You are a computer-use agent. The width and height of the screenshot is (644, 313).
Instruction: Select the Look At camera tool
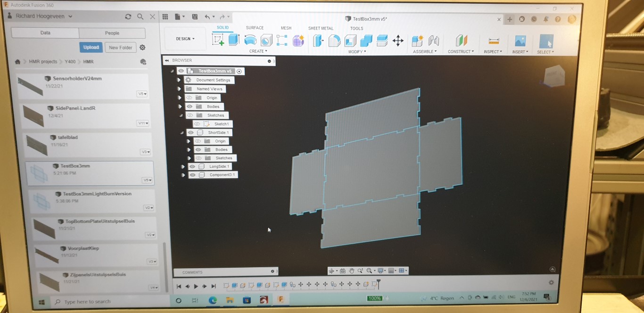[x=343, y=271]
